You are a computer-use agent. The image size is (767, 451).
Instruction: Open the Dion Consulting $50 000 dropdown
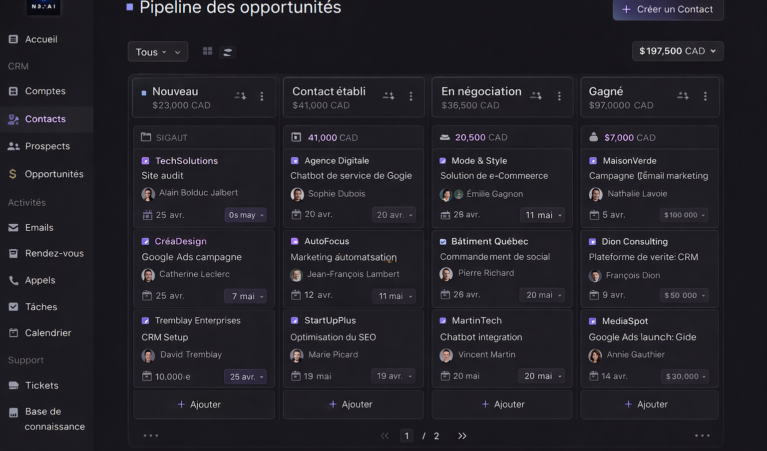pos(684,295)
